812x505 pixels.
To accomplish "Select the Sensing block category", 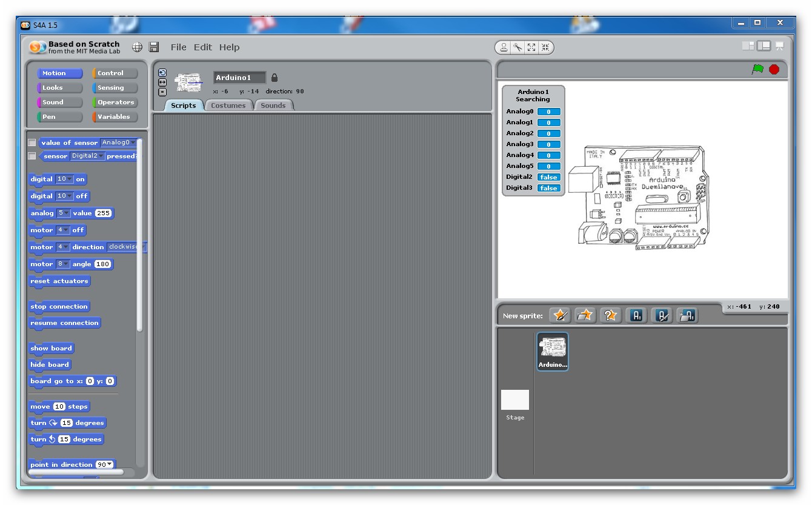I will point(115,88).
